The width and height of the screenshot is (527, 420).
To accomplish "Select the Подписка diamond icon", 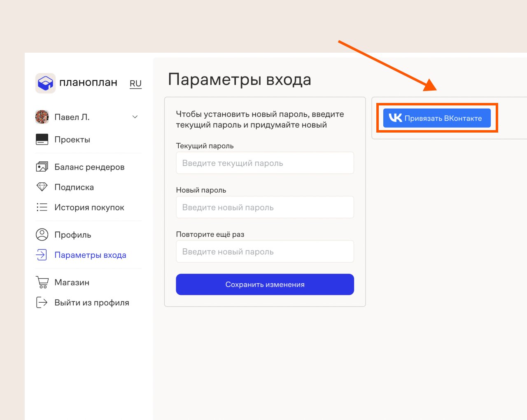I will pyautogui.click(x=42, y=187).
